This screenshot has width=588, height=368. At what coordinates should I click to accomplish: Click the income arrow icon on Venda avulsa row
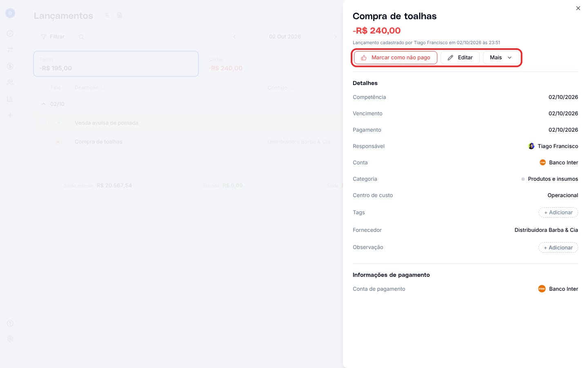58,123
